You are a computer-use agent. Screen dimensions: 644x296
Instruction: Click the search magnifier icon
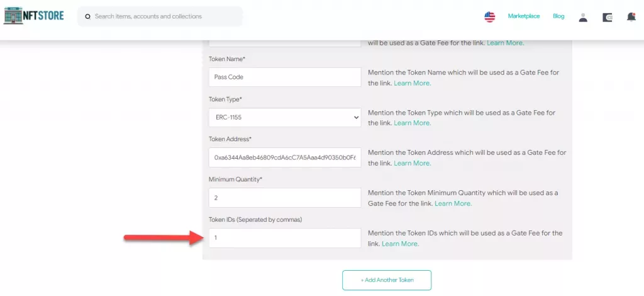coord(88,16)
